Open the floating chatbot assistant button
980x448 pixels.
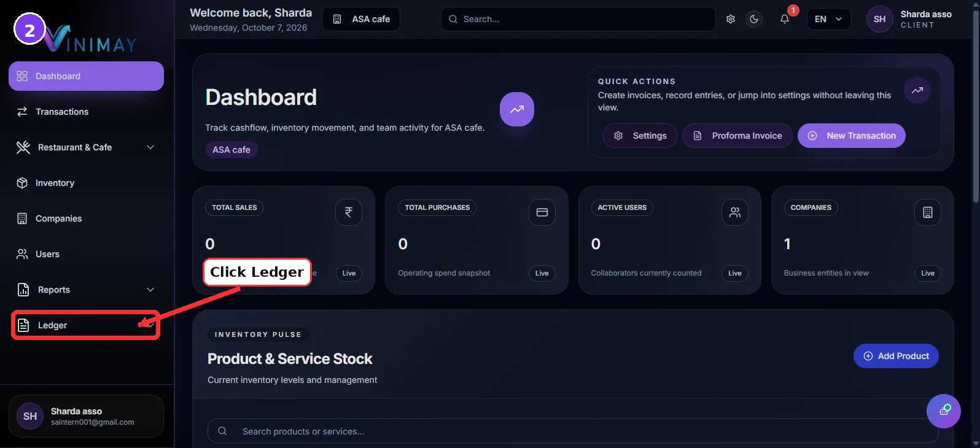click(x=944, y=411)
